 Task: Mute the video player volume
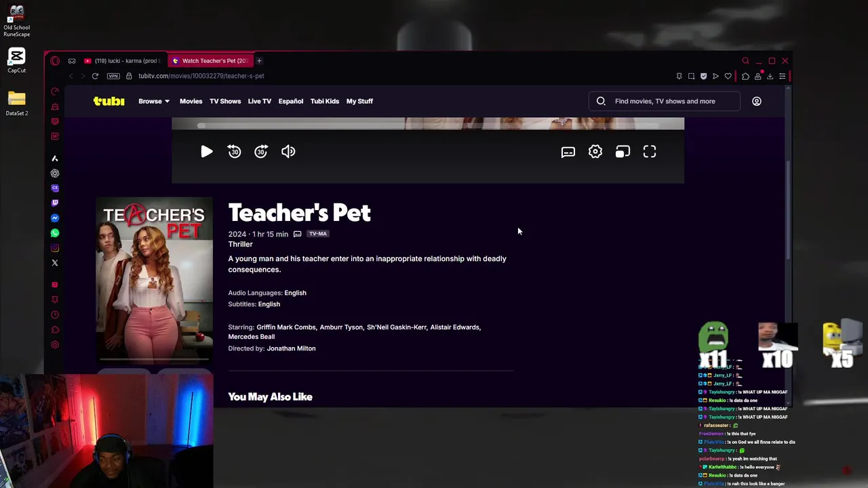tap(288, 152)
